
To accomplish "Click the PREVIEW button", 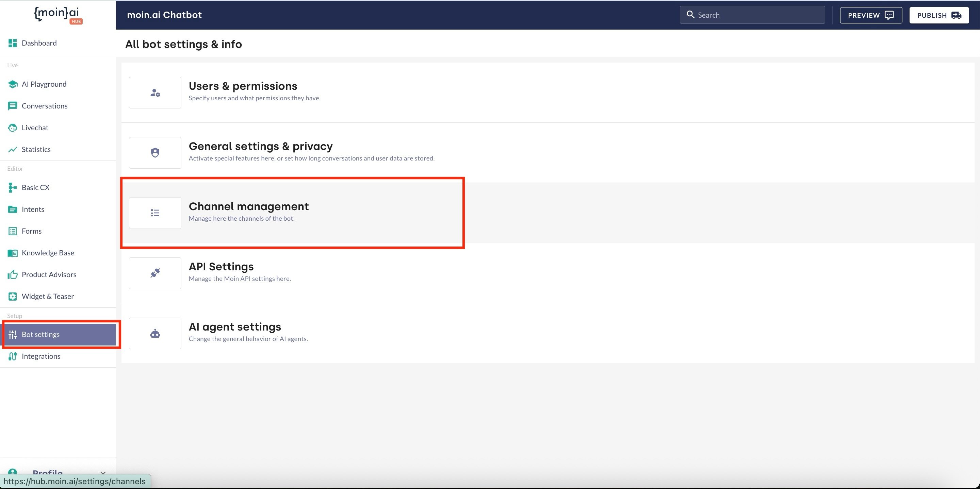I will (871, 15).
